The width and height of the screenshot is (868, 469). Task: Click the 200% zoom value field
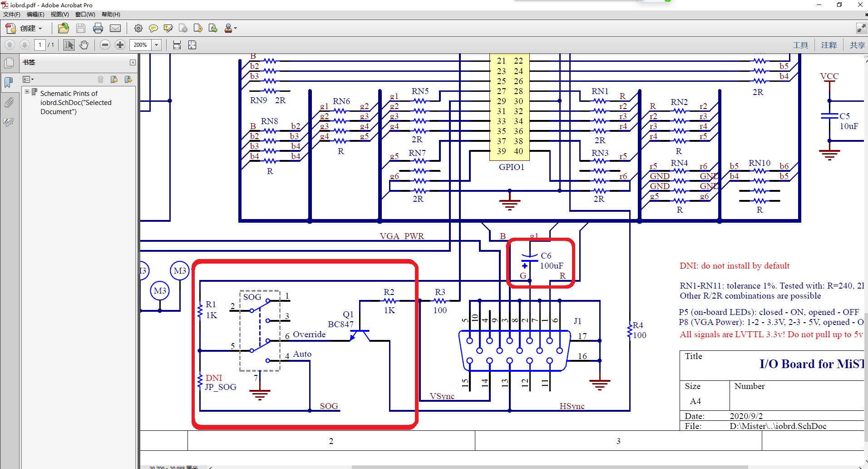click(141, 45)
